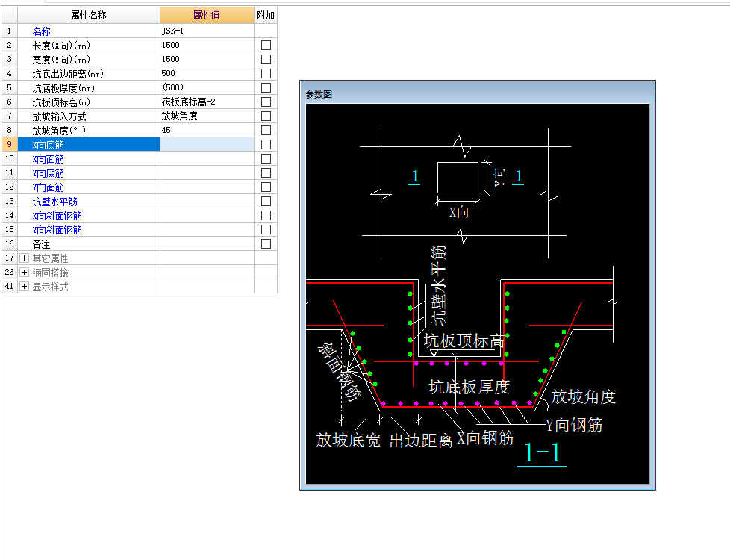Toggle 附加 checkbox for 坑板顶标高
Viewport: 730px width, 560px height.
point(266,102)
